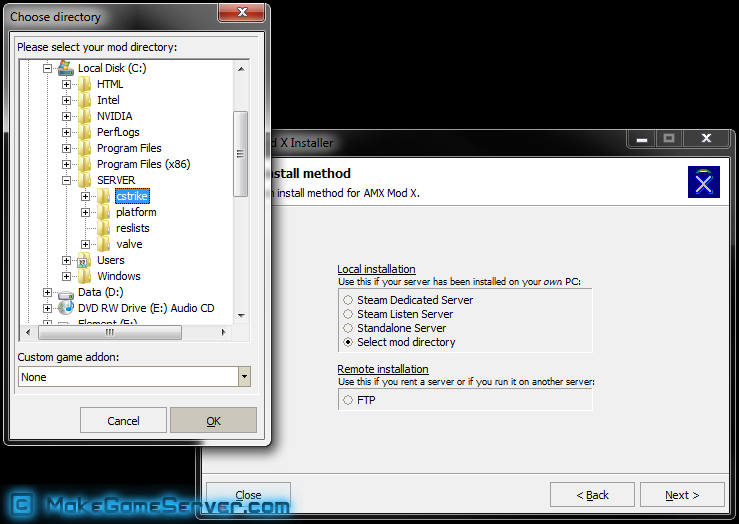Expand the platform folder node
Viewport: 739px width, 524px height.
85,213
